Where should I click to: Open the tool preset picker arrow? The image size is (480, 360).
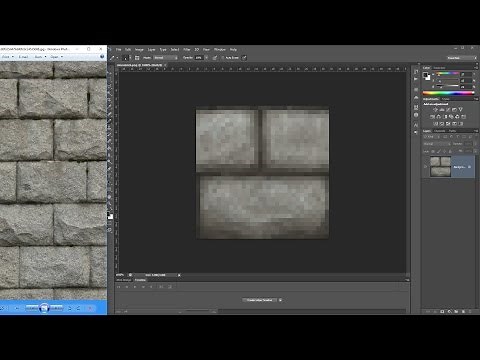point(117,58)
